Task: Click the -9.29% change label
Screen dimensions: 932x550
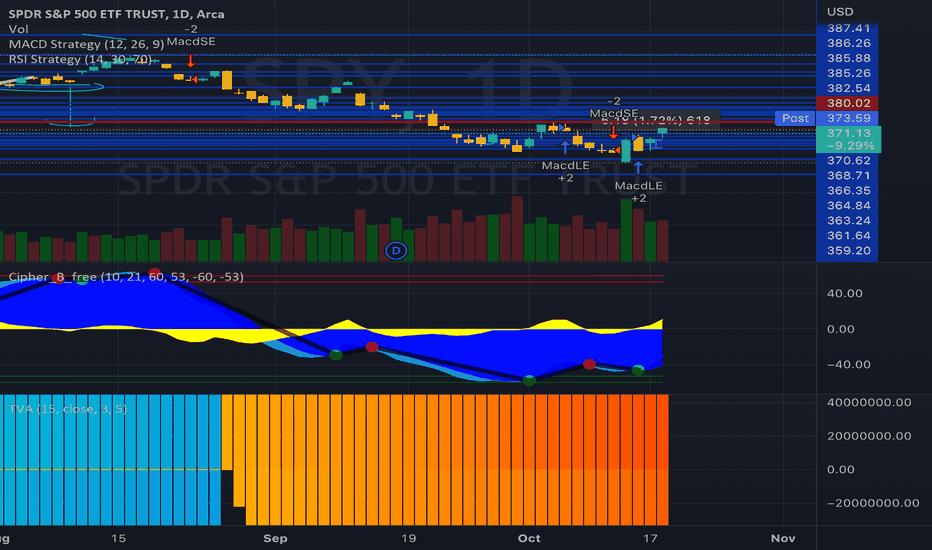Action: (x=850, y=146)
